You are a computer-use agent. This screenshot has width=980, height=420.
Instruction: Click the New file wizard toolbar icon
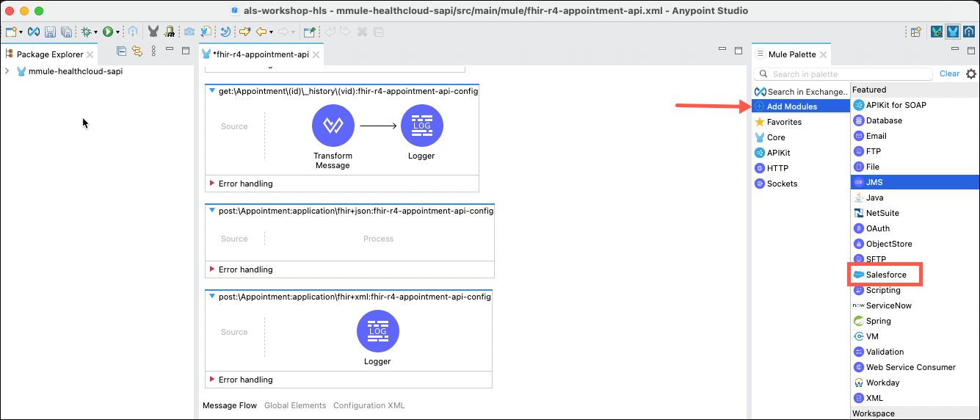(x=11, y=32)
